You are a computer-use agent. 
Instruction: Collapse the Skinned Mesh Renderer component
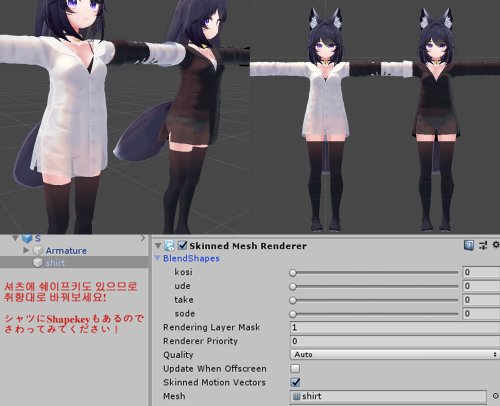[x=158, y=246]
